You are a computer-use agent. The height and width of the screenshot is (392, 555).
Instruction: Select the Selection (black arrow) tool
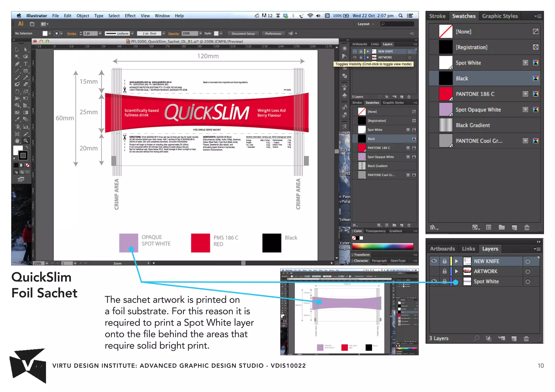17,50
